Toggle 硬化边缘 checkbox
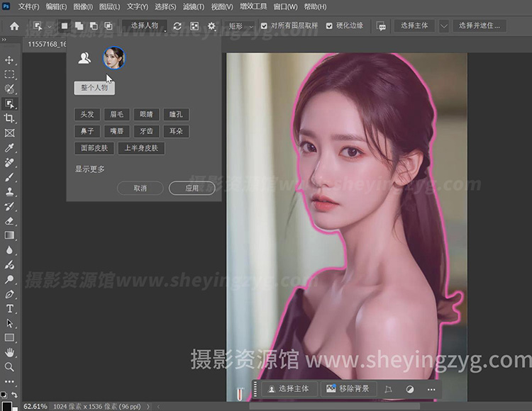 [329, 26]
